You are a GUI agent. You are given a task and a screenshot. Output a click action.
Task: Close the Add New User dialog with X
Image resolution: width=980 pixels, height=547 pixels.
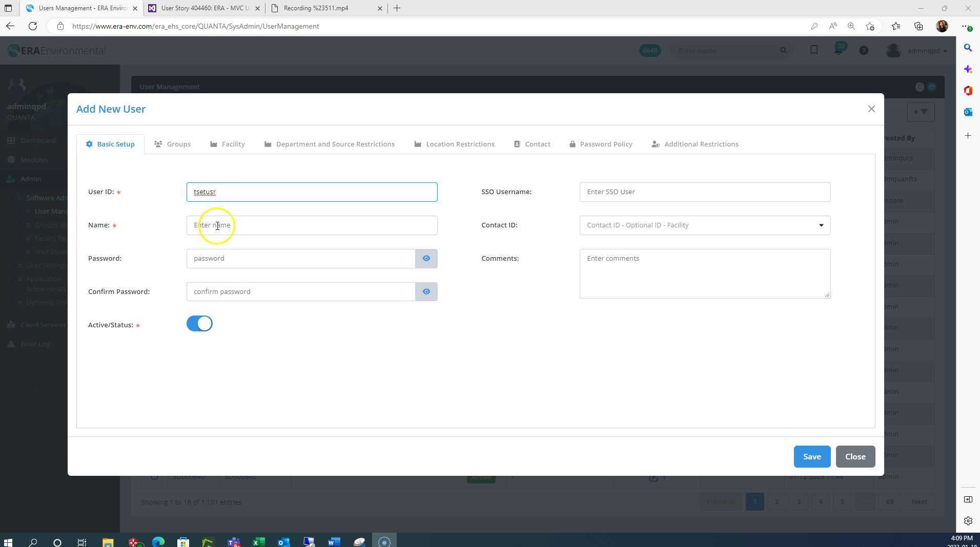coord(871,109)
